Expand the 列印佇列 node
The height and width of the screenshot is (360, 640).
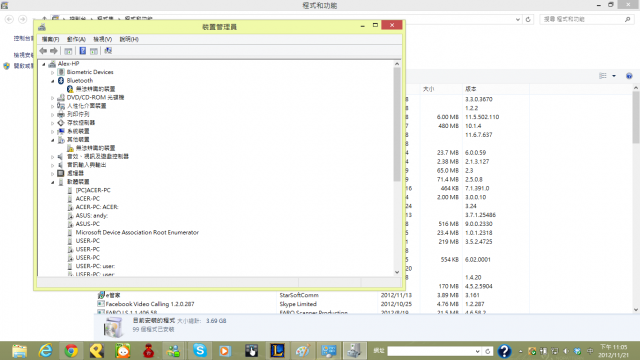pyautogui.click(x=52, y=114)
